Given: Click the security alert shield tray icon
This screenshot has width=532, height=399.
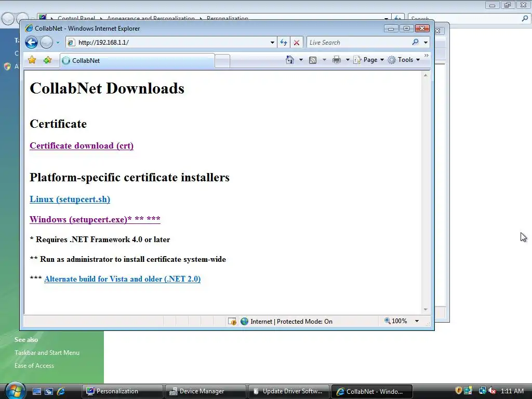Looking at the screenshot, I should (x=459, y=391).
